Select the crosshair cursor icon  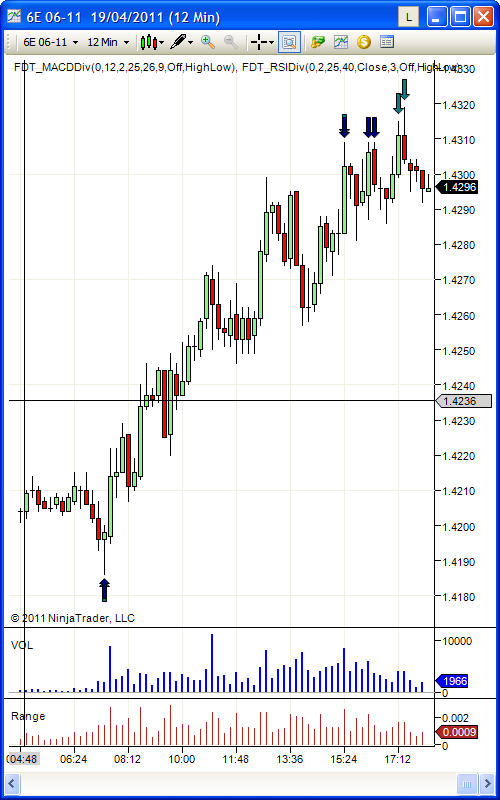point(259,42)
